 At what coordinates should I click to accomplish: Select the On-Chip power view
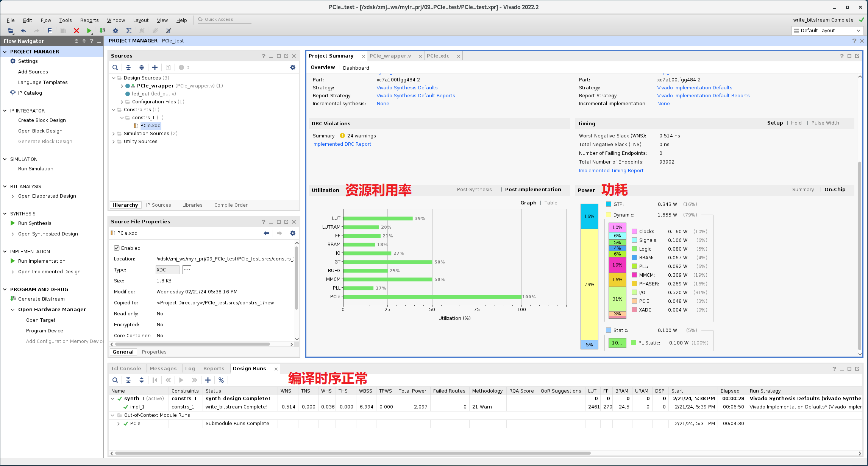pos(835,189)
